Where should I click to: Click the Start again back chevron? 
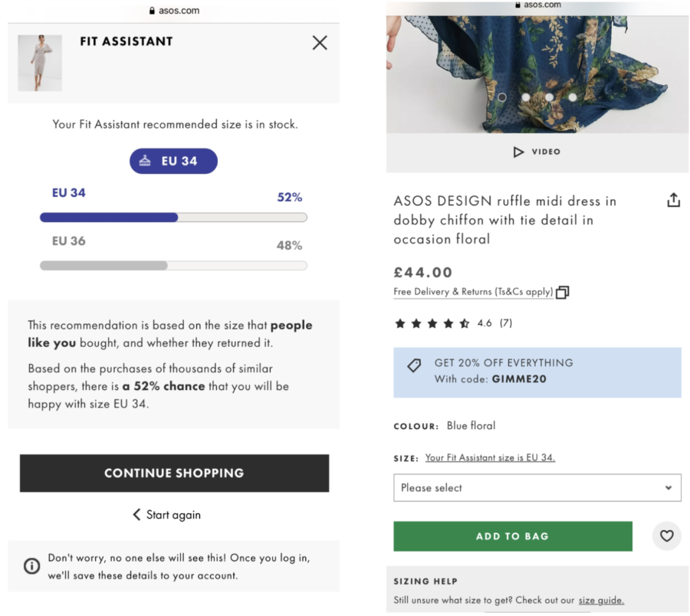tap(137, 514)
